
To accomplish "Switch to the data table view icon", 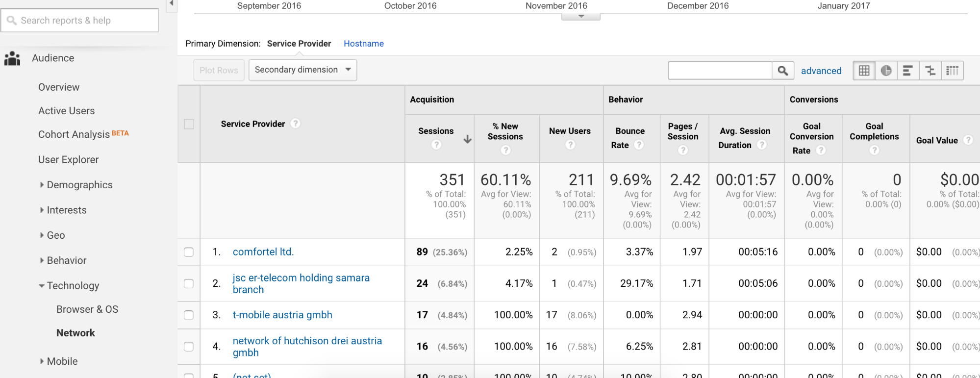I will tap(864, 71).
